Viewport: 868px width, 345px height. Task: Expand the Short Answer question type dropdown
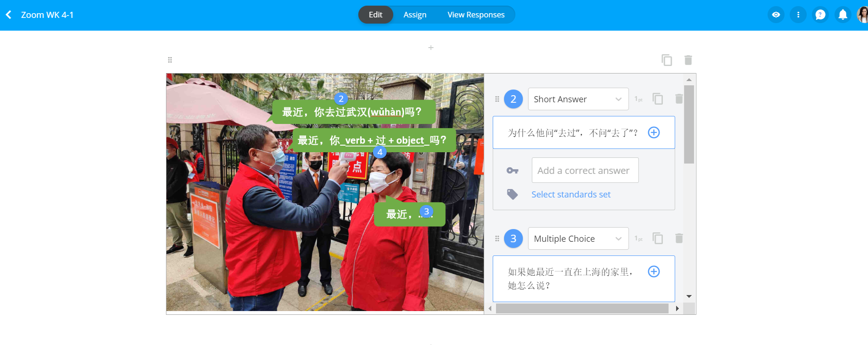[x=578, y=99]
